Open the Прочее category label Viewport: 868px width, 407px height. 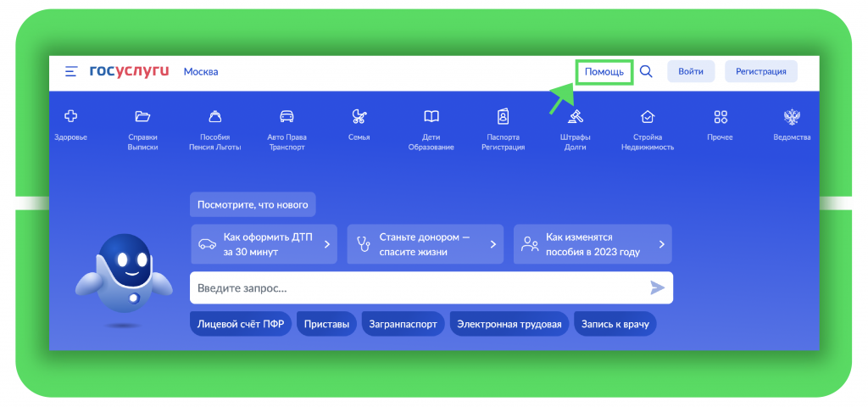[x=721, y=137]
